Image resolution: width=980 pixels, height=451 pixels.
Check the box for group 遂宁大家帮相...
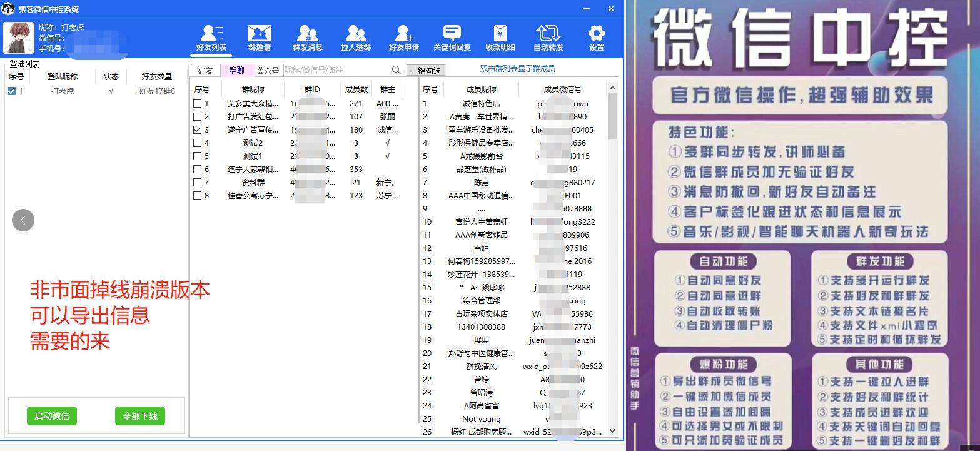pyautogui.click(x=198, y=170)
